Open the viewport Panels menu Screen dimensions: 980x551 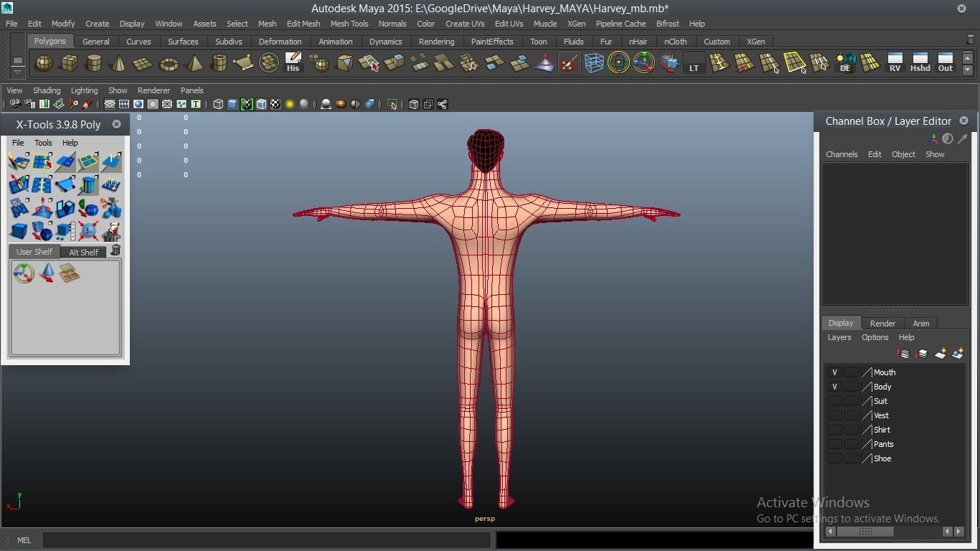coord(192,90)
